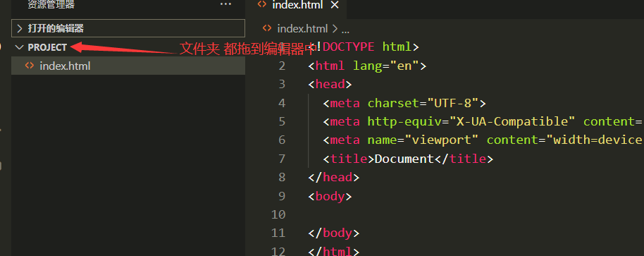The width and height of the screenshot is (644, 256).
Task: Place cursor on the empty line 10
Action: tap(476, 214)
